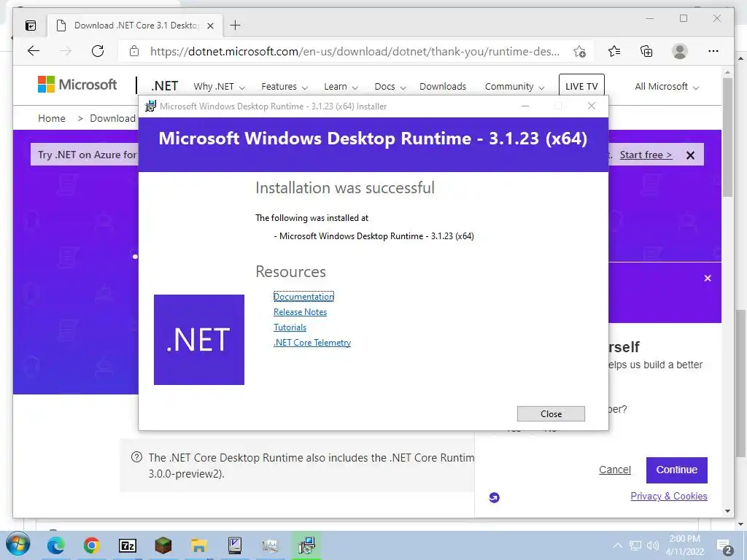Open the Tutorials link
Screen dimensions: 747x560
pyautogui.click(x=290, y=327)
